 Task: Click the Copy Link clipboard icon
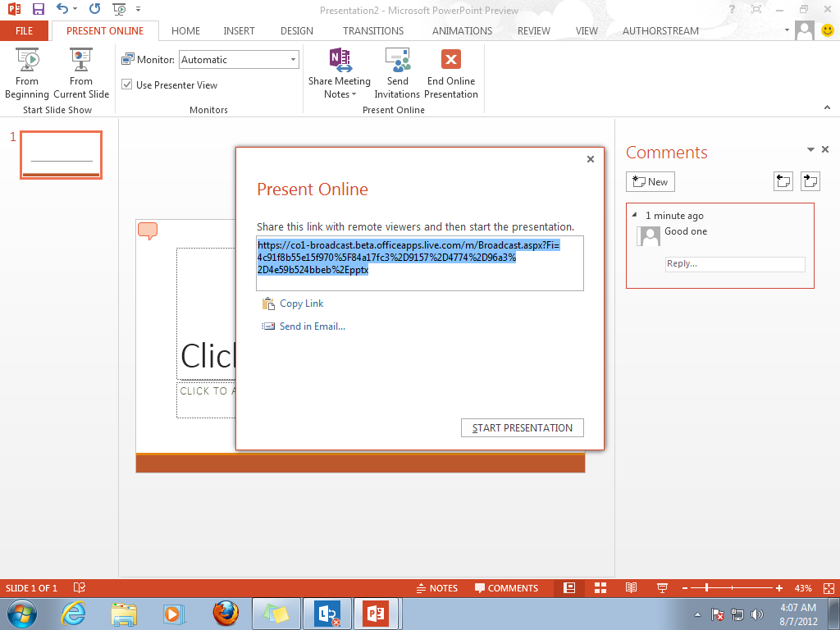point(267,304)
